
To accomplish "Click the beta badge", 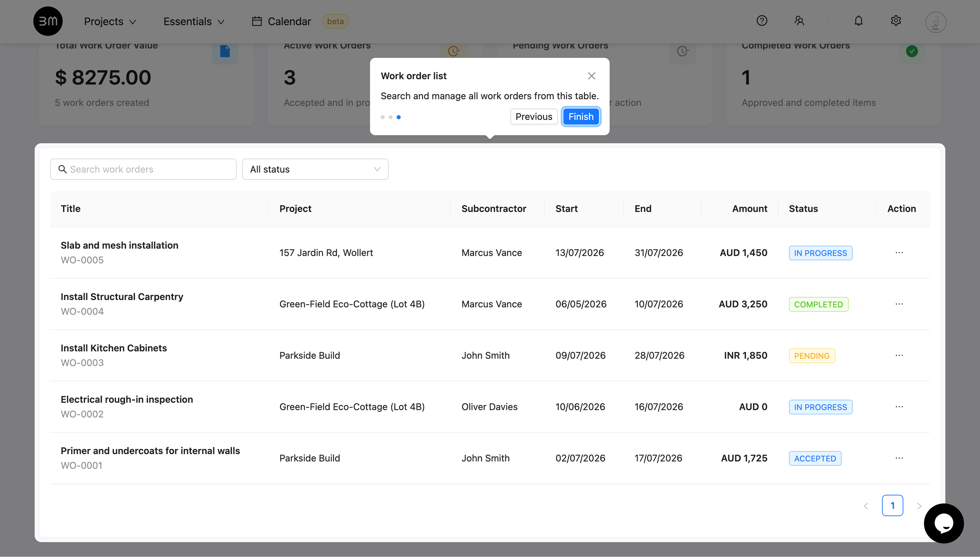I will click(335, 21).
